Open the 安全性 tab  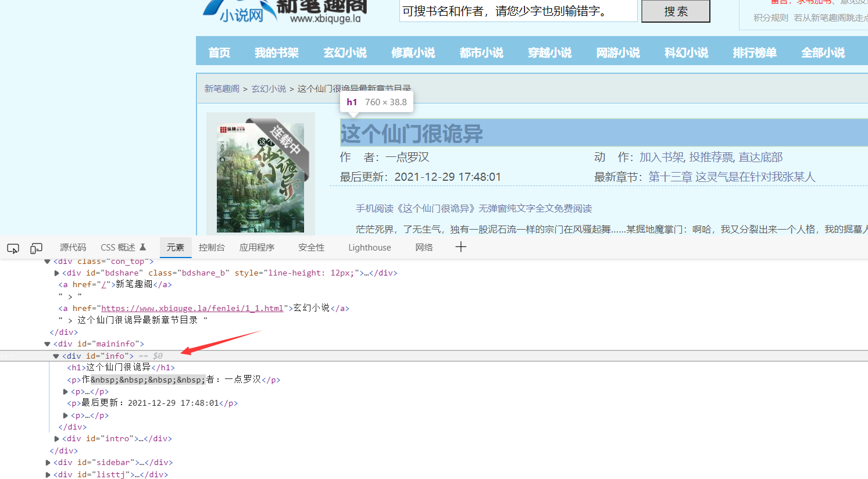tap(312, 248)
